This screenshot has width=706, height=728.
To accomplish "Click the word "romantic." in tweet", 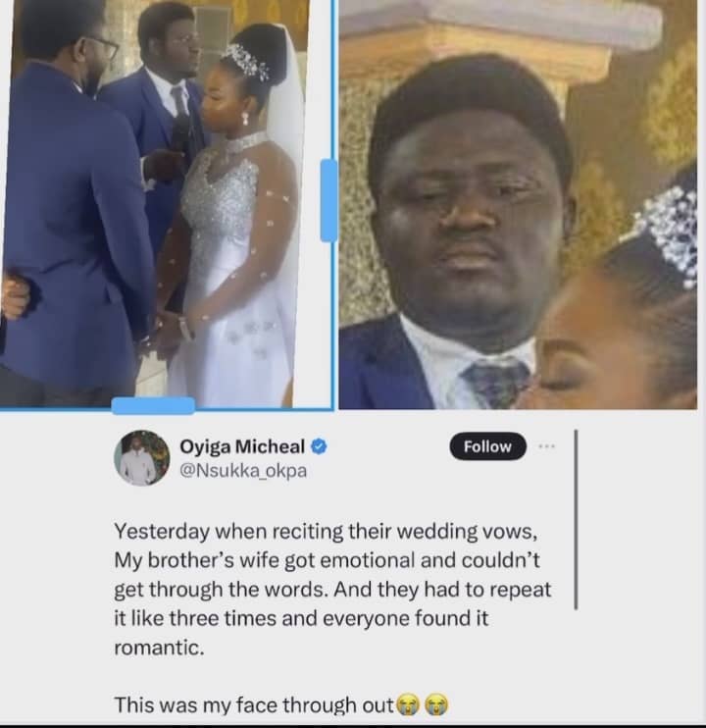I will point(159,648).
